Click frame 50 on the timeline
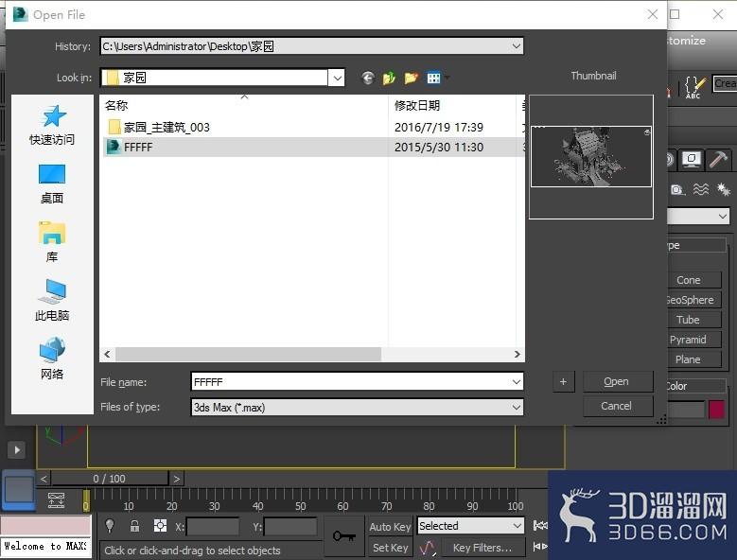The height and width of the screenshot is (560, 737). click(x=301, y=506)
